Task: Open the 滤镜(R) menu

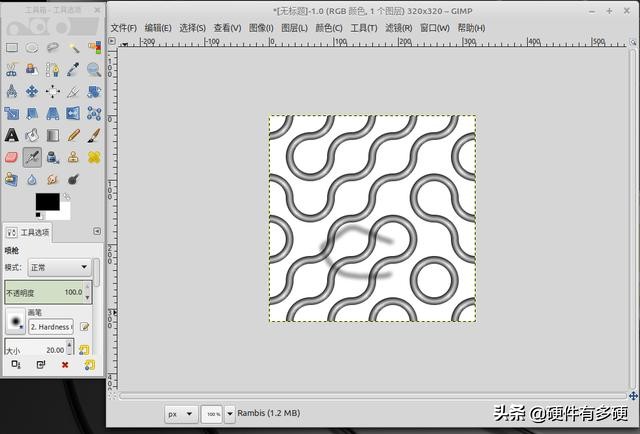Action: click(x=398, y=28)
